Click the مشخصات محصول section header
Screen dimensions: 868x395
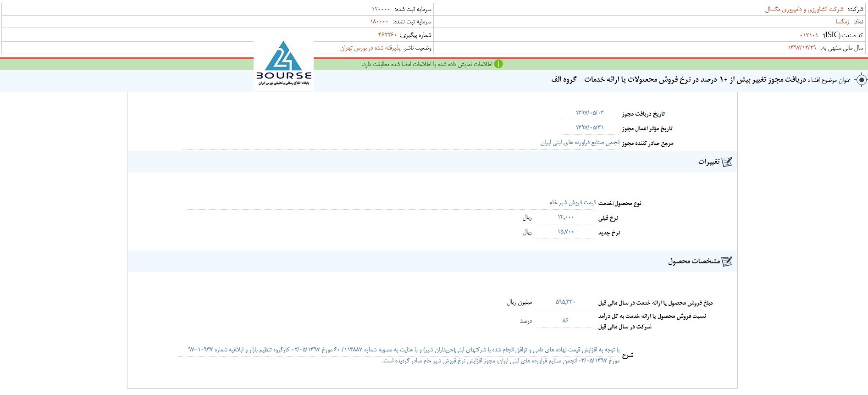pyautogui.click(x=432, y=261)
